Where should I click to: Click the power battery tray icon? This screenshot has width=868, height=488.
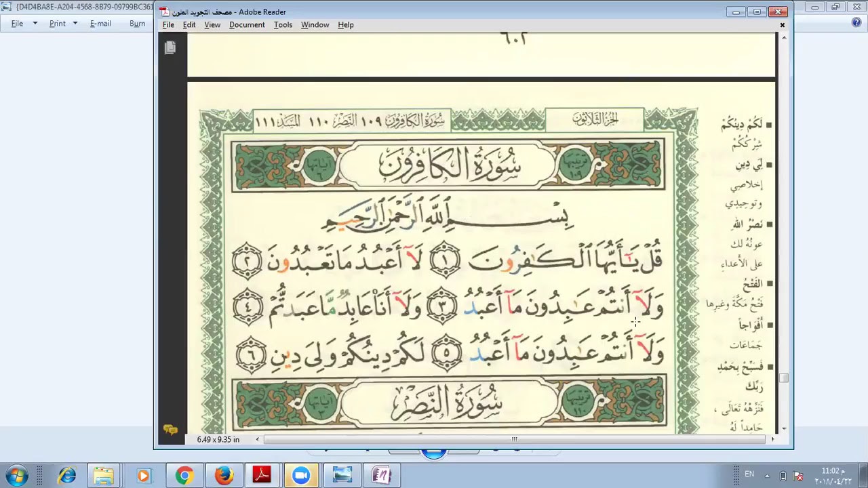coord(783,476)
